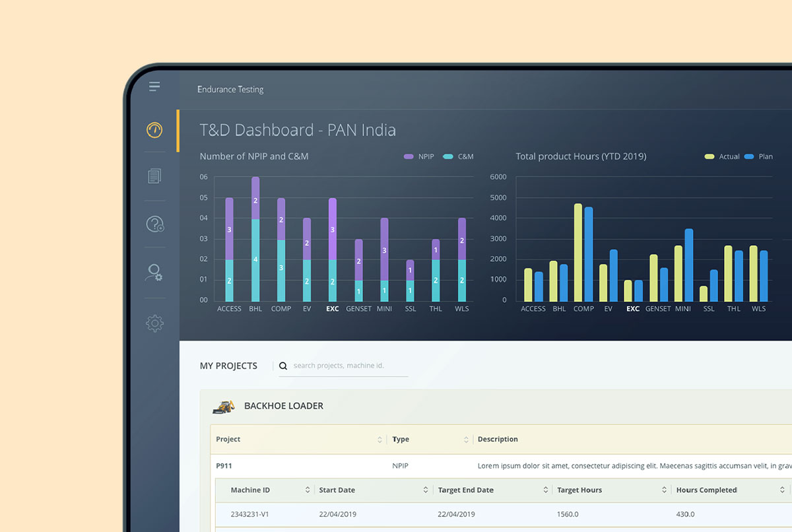The image size is (792, 532).
Task: Click the BACKHOE LOADER section title
Action: [x=284, y=406]
